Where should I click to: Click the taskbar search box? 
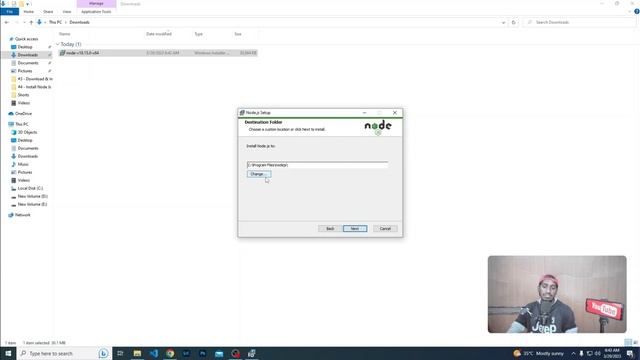coord(63,353)
